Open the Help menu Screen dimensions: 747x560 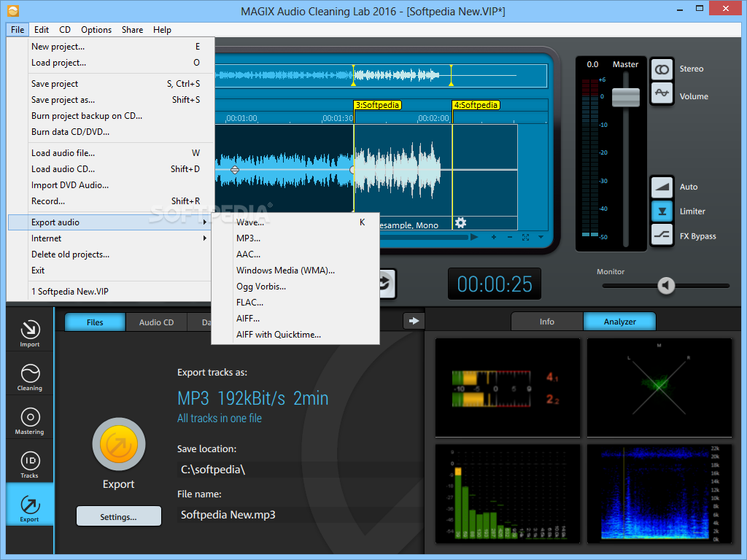point(162,29)
